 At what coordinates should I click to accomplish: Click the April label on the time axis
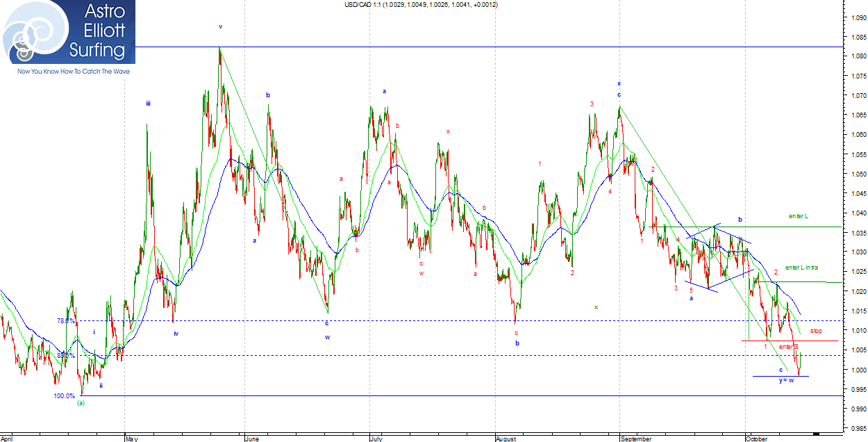click(x=7, y=439)
